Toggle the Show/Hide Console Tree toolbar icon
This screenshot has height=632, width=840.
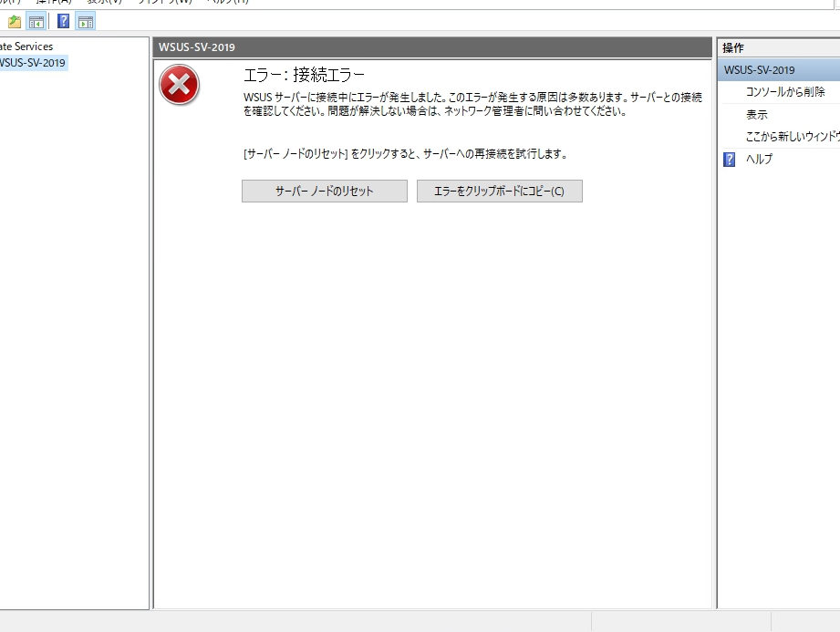tap(36, 21)
